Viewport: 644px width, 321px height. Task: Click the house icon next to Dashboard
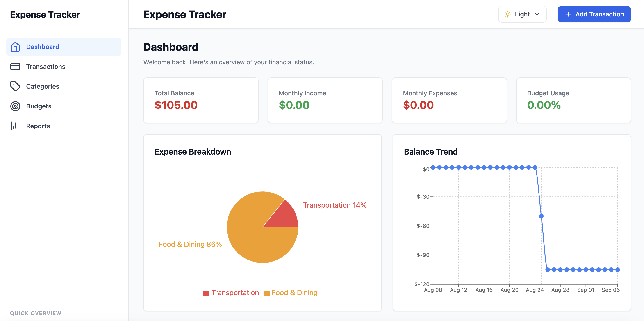(15, 47)
